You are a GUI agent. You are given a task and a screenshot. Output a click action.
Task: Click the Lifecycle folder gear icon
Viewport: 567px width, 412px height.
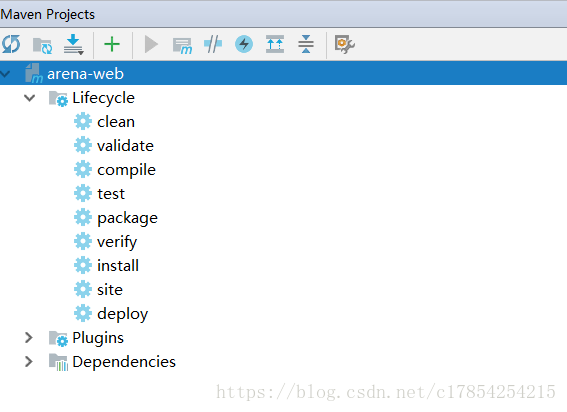[x=58, y=99]
